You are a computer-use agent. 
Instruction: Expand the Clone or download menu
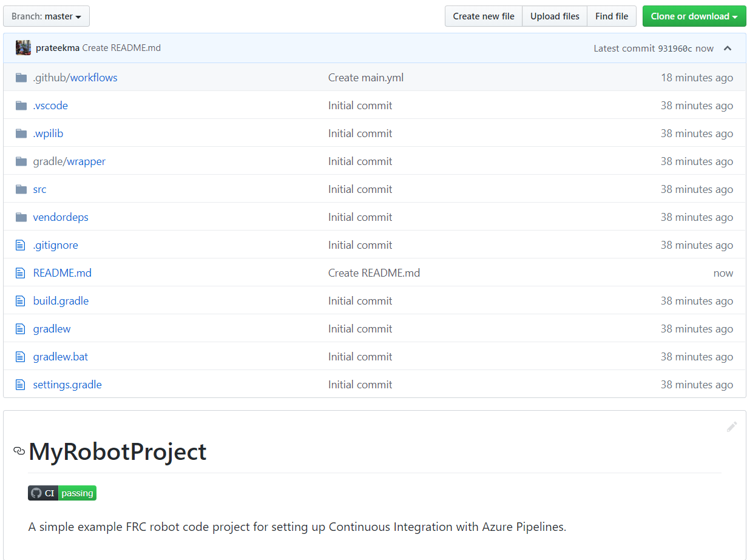pyautogui.click(x=694, y=16)
